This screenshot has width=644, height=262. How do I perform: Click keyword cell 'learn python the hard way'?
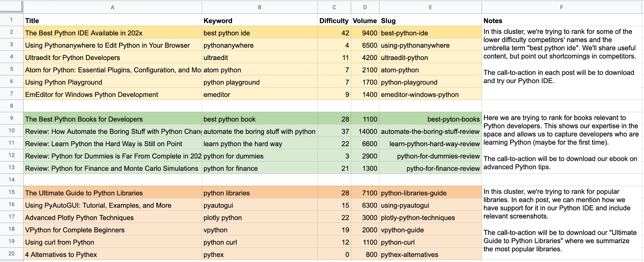click(259, 143)
